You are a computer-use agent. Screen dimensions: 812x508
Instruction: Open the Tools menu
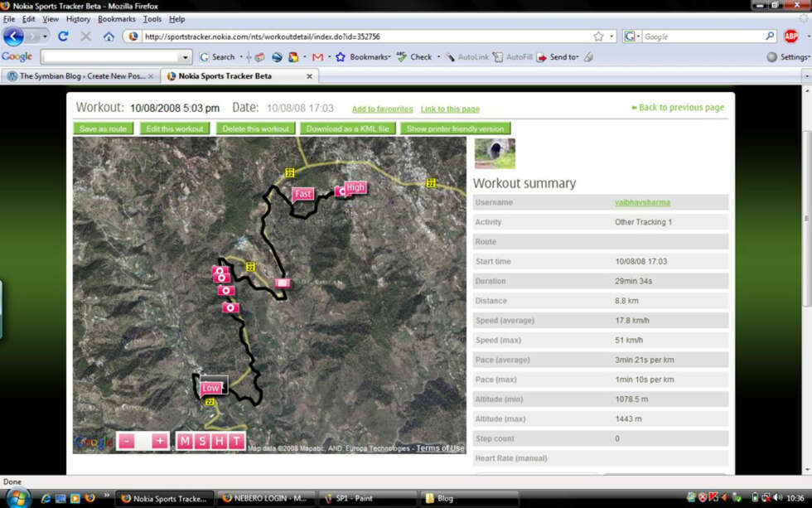pos(152,19)
